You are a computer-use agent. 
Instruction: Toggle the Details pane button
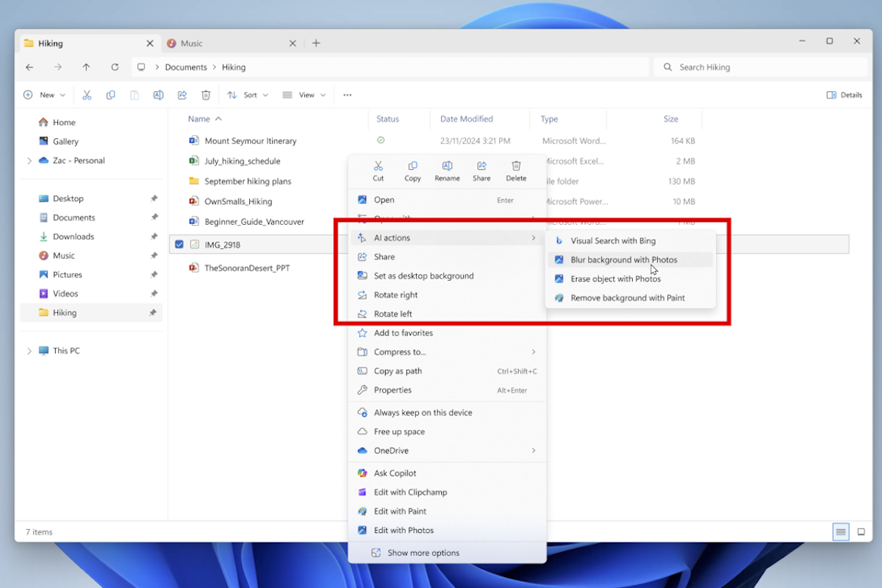tap(844, 95)
